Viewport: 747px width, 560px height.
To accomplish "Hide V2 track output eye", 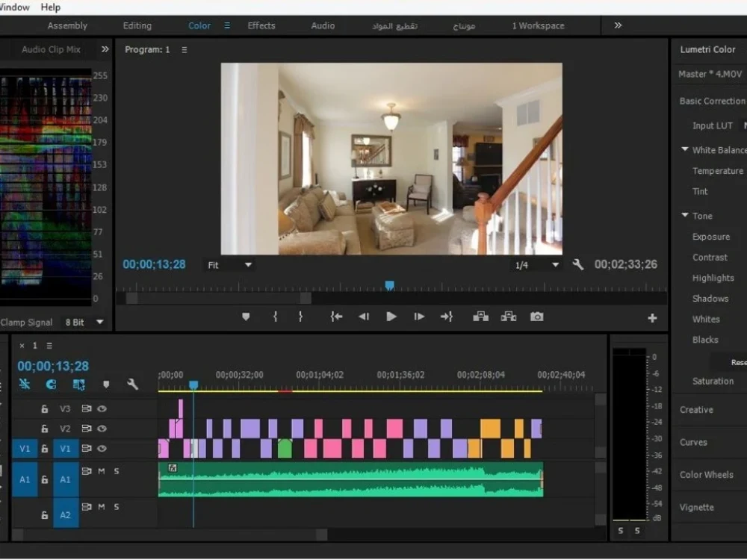I will click(x=102, y=429).
